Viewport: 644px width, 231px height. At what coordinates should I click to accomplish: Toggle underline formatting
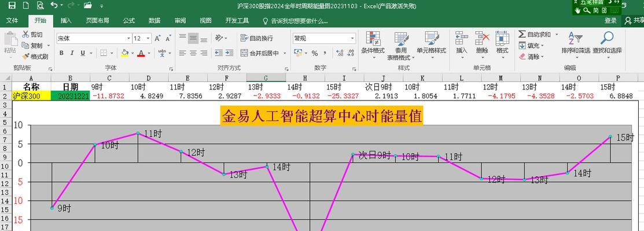83,53
